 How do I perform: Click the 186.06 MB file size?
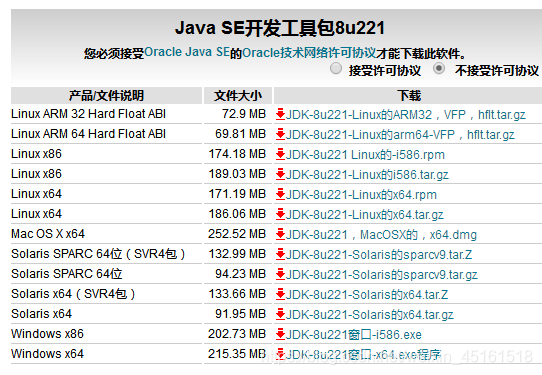[x=237, y=214]
